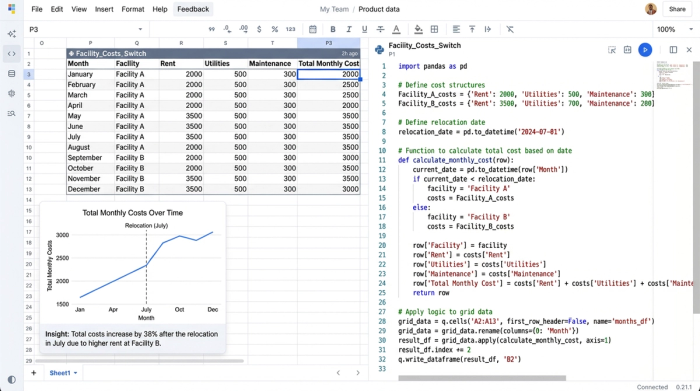Viewport: 700px width, 391px height.
Task: Open vertical alignment options
Action: pos(472,29)
